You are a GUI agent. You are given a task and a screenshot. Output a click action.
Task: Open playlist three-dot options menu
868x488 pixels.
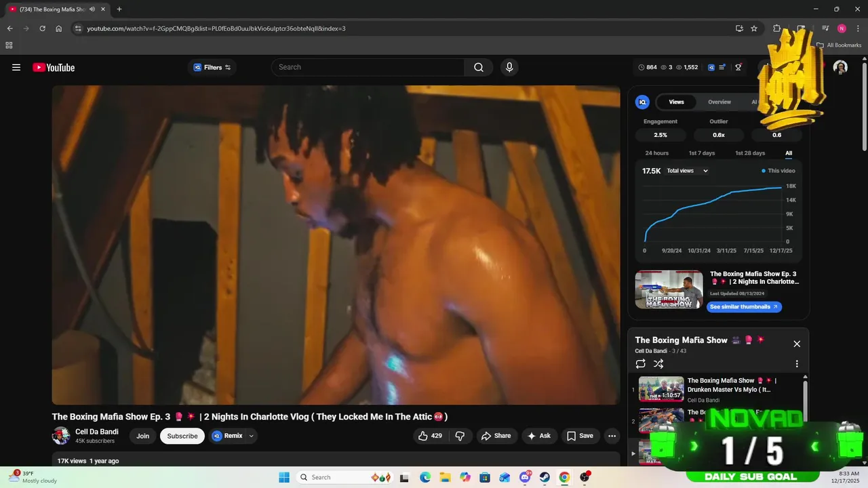tap(797, 364)
